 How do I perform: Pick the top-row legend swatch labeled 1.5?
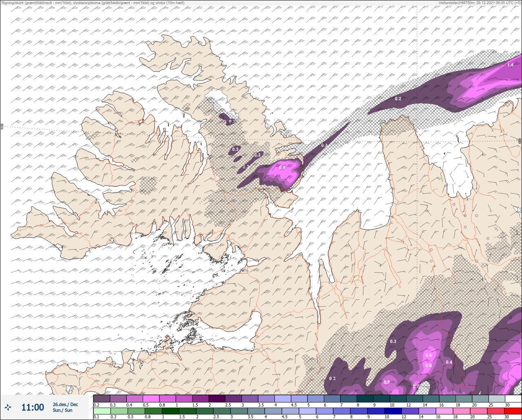click(200, 398)
